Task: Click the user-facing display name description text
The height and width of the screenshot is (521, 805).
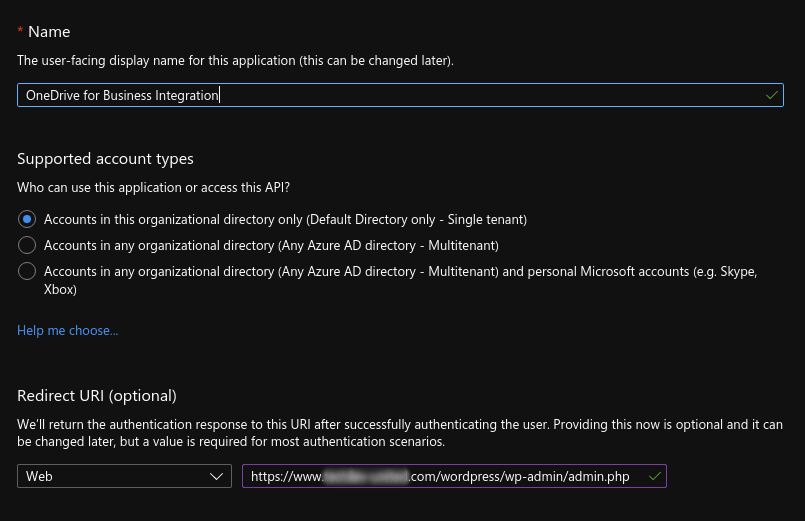Action: pyautogui.click(x=235, y=61)
